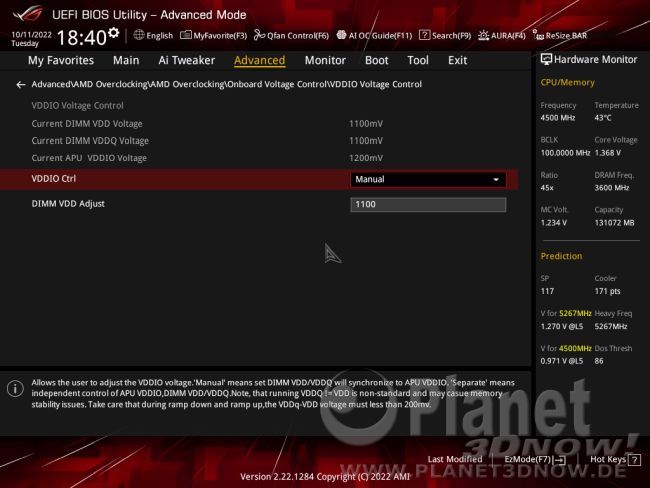
Task: Click the info icon beside help text
Action: coord(15,388)
